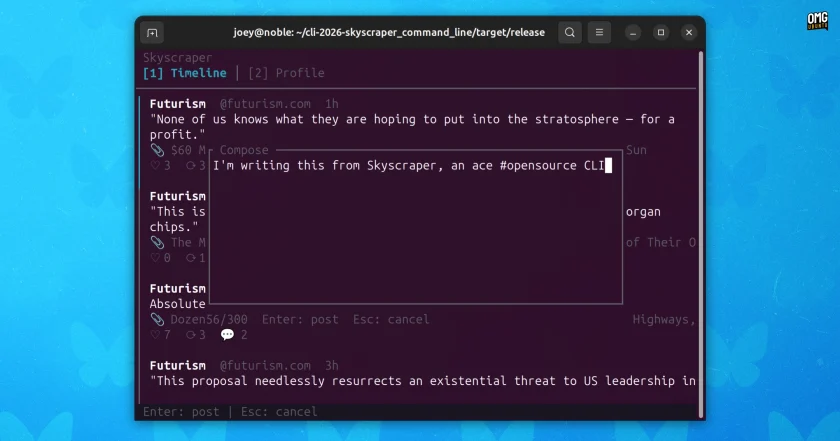840x441 pixels.
Task: Click the word "Absolute" in third post
Action: [177, 304]
